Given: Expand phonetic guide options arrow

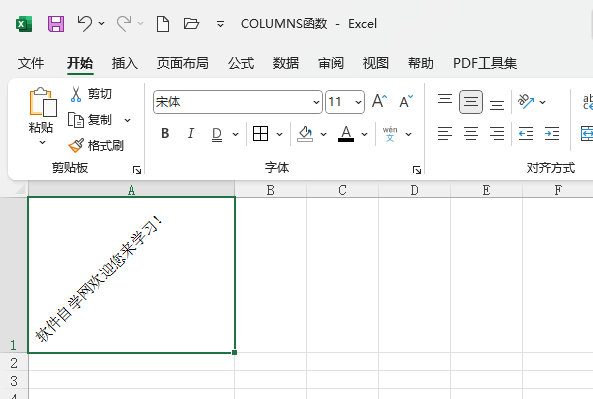Looking at the screenshot, I should (408, 134).
